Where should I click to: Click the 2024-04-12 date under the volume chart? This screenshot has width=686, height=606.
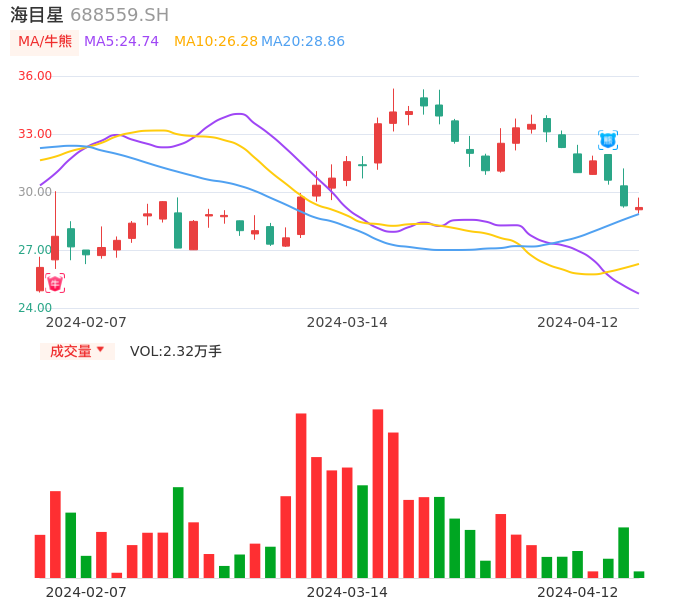click(577, 592)
